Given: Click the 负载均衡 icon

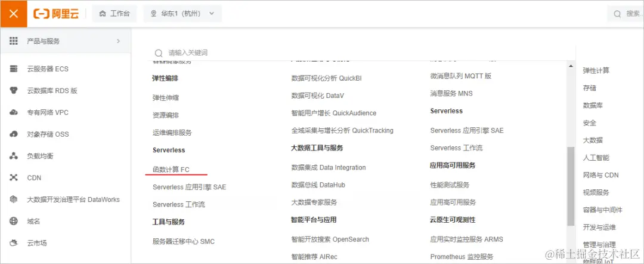Looking at the screenshot, I should pos(14,156).
